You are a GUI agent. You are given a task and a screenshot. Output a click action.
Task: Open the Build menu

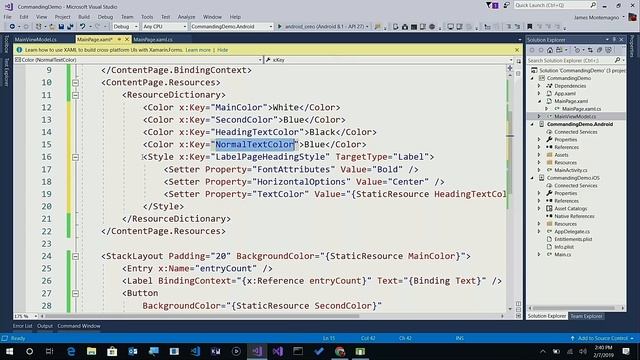[x=84, y=17]
